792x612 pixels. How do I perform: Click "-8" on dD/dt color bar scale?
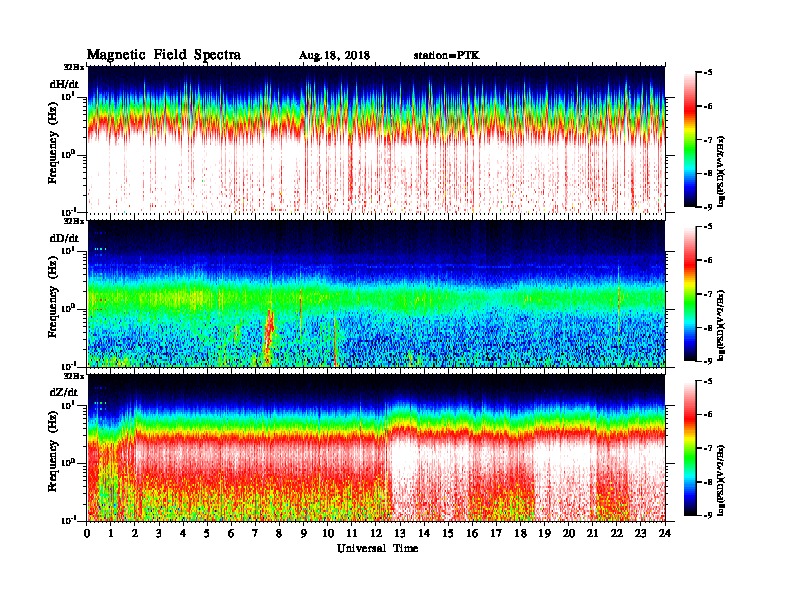(708, 328)
